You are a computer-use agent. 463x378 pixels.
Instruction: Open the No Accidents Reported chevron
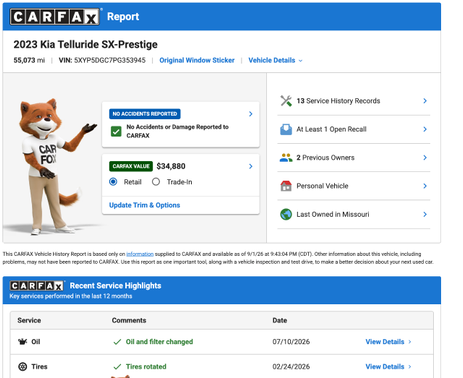click(x=251, y=114)
